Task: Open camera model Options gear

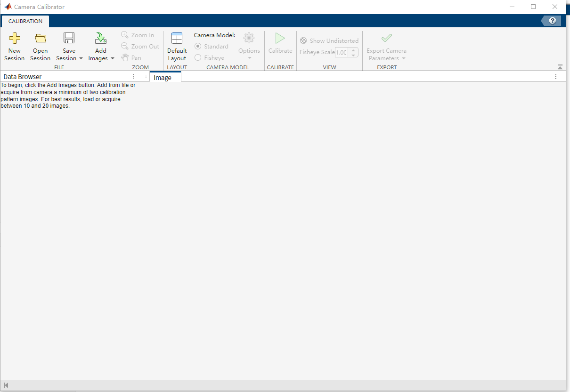Action: [x=249, y=39]
